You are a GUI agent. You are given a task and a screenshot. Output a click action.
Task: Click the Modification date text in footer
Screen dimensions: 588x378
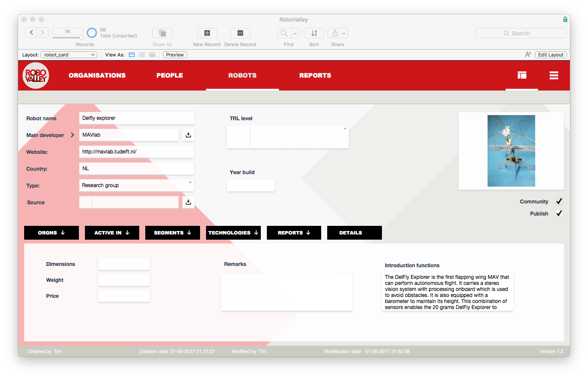tap(367, 351)
